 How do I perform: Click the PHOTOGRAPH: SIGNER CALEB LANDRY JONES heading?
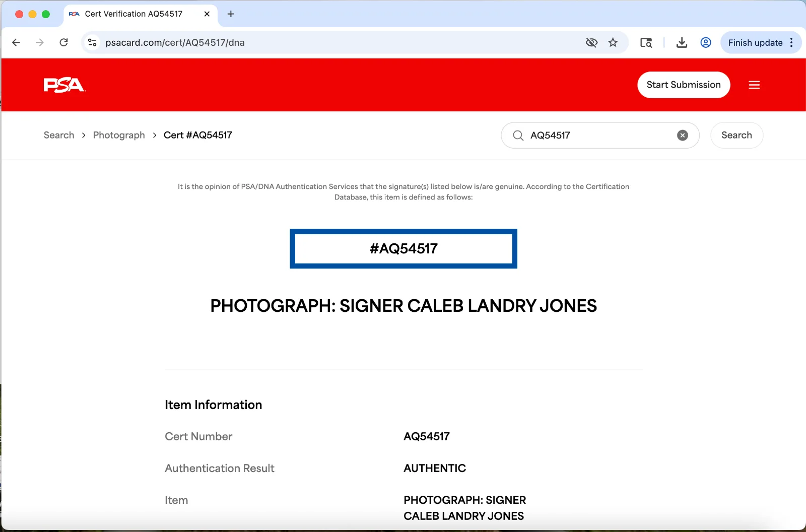click(x=404, y=306)
